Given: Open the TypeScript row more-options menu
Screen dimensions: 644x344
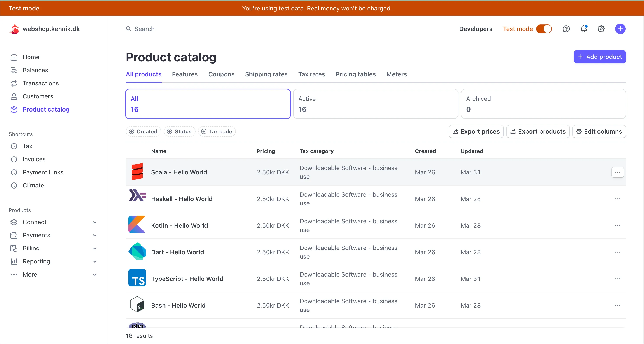Looking at the screenshot, I should point(618,279).
